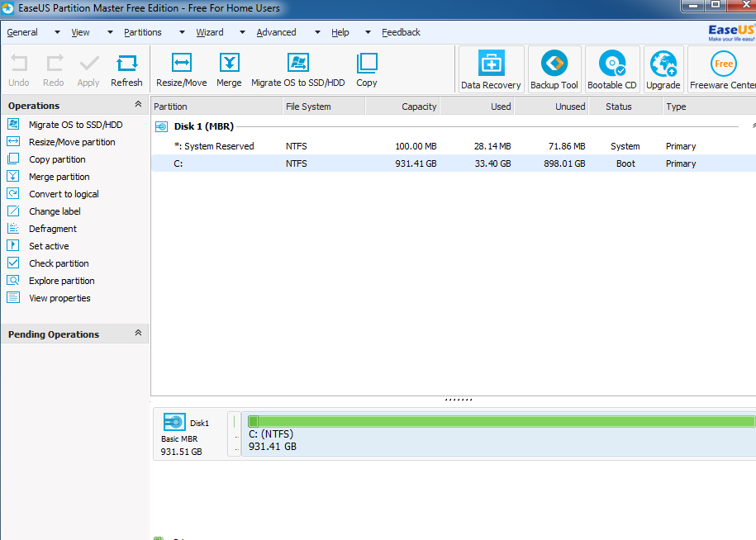Select the Change label operation
Screen dimensions: 756x540
pyautogui.click(x=55, y=211)
